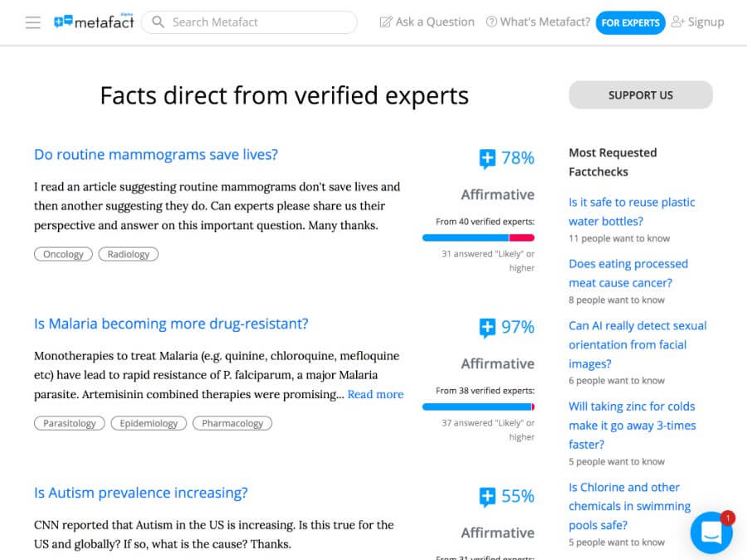Click the FOR EXPERTS button
747x560 pixels.
(630, 22)
